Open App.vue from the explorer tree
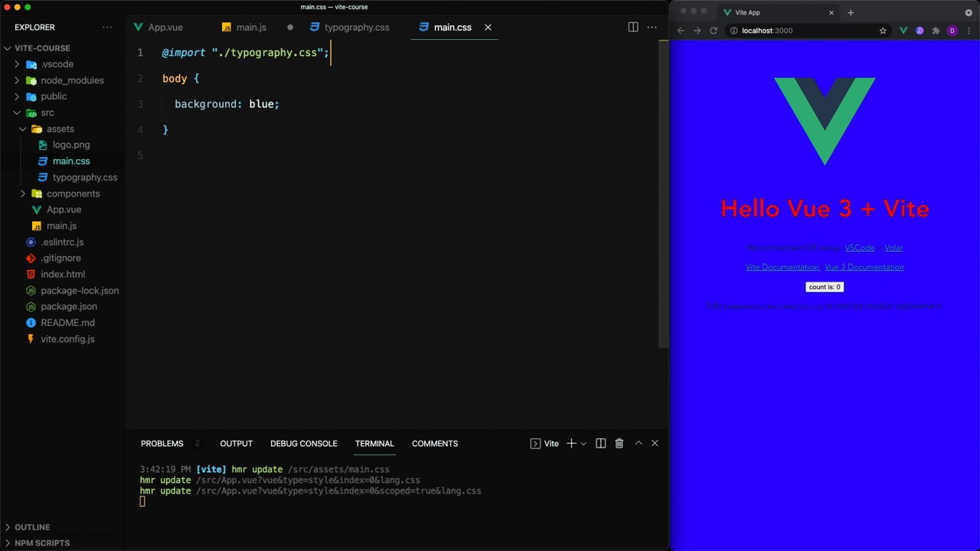 coord(64,210)
